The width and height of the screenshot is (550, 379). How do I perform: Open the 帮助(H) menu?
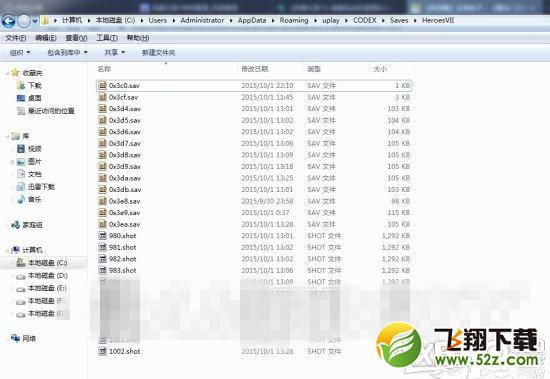138,38
